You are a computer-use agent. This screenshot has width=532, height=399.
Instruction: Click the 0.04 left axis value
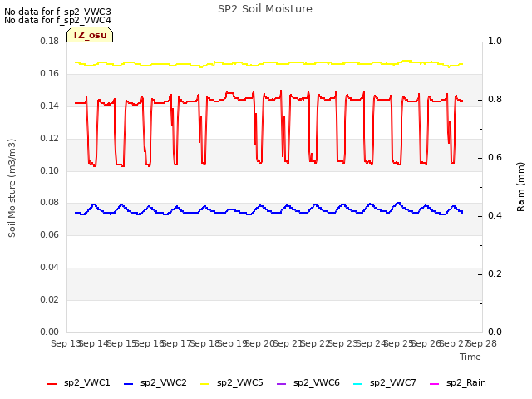pyautogui.click(x=49, y=268)
